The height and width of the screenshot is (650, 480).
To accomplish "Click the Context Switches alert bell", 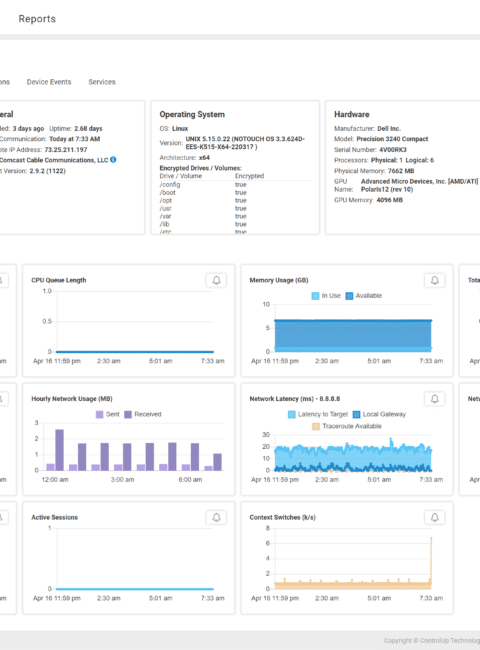I will click(x=434, y=517).
